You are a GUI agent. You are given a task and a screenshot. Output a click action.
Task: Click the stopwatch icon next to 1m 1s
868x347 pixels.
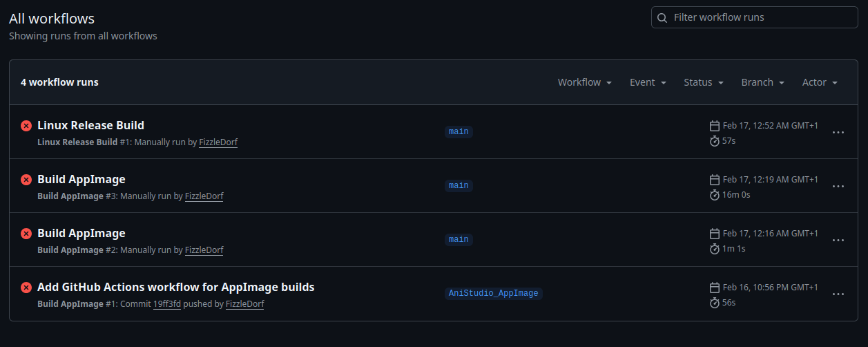pos(715,249)
